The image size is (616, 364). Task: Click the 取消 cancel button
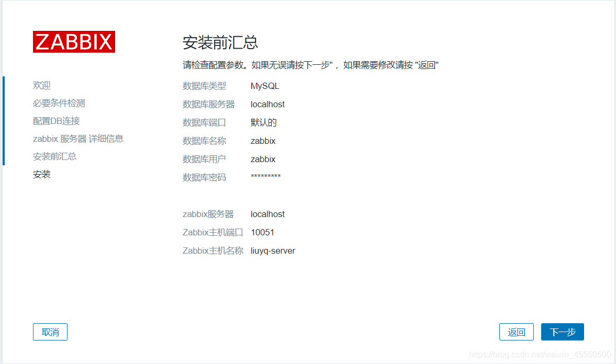click(50, 332)
